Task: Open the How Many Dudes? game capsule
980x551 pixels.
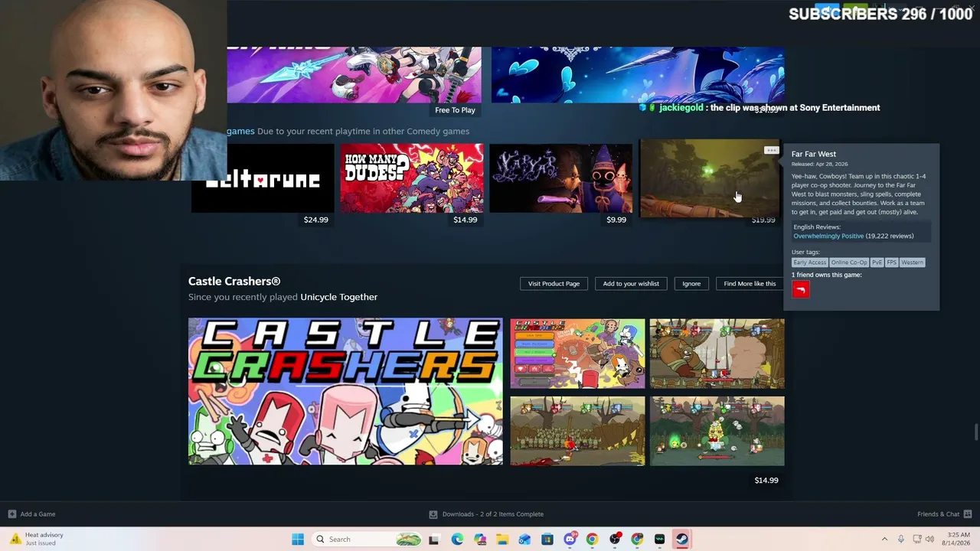Action: pyautogui.click(x=412, y=178)
